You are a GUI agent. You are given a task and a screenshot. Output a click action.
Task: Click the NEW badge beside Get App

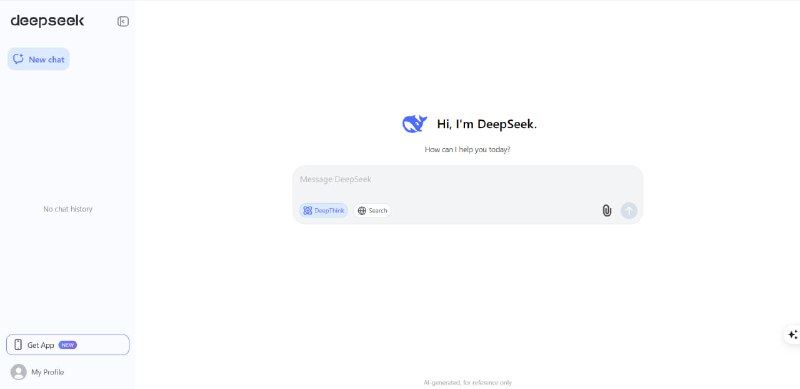(68, 345)
